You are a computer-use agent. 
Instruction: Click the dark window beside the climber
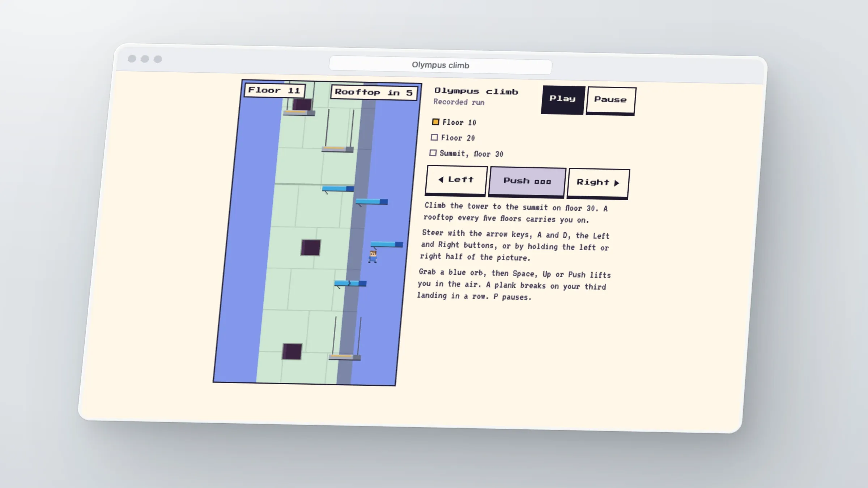click(x=311, y=248)
